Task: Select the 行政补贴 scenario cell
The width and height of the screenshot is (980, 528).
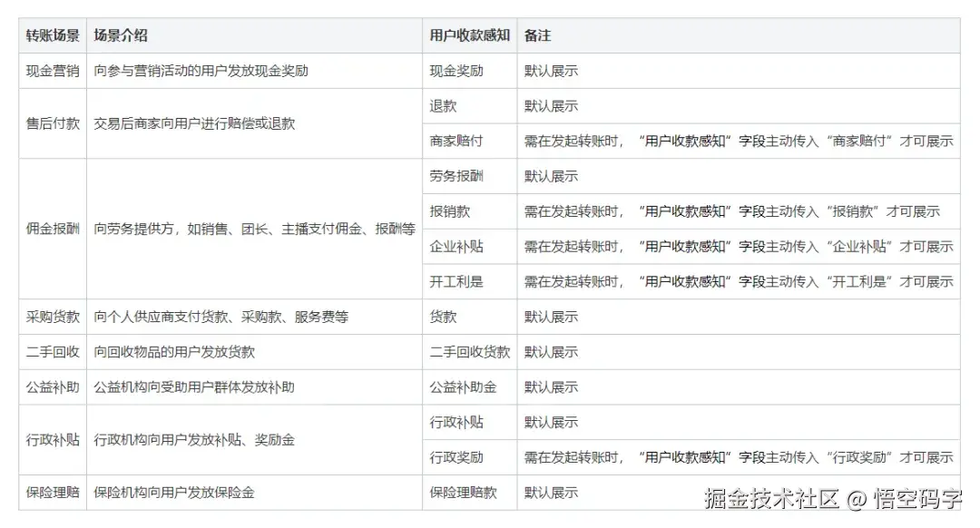Action: tap(52, 440)
